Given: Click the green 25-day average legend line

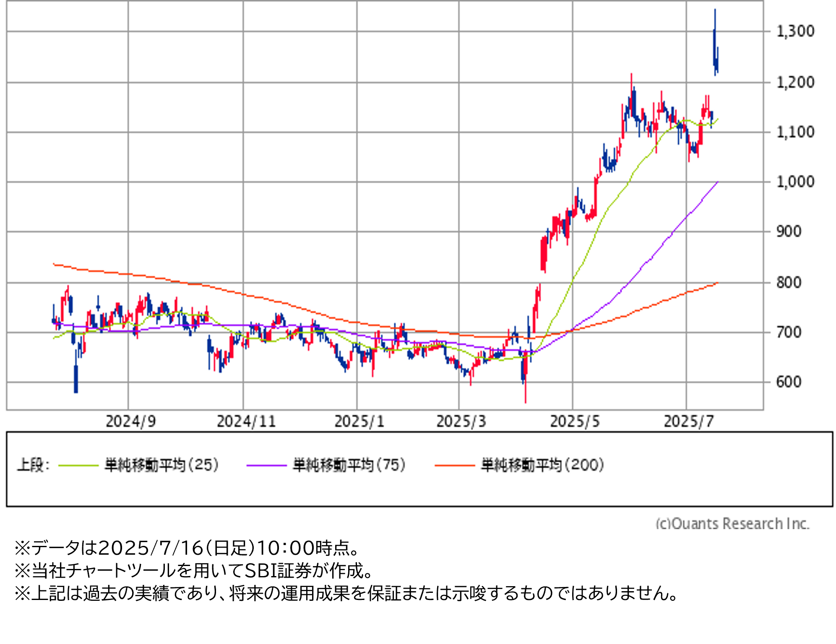Looking at the screenshot, I should (78, 465).
